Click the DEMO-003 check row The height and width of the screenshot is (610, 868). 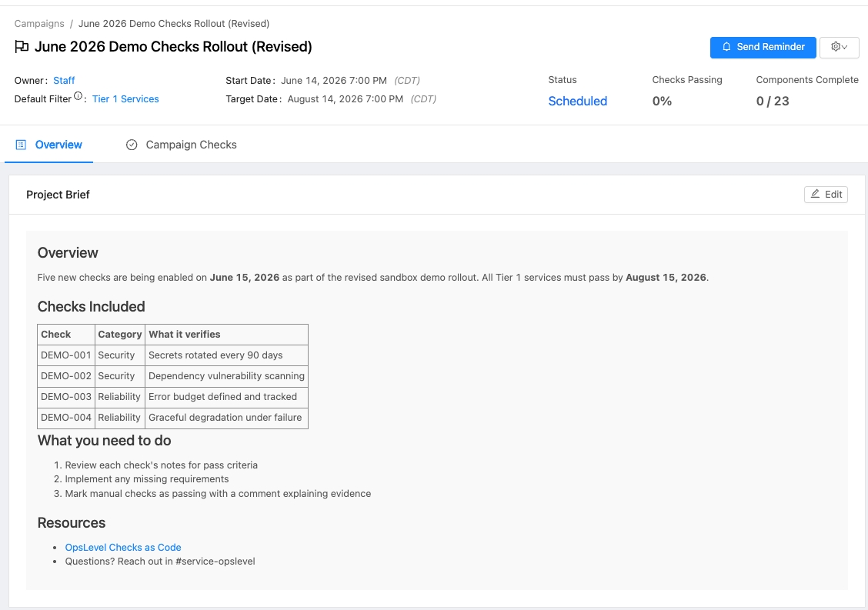pos(172,397)
